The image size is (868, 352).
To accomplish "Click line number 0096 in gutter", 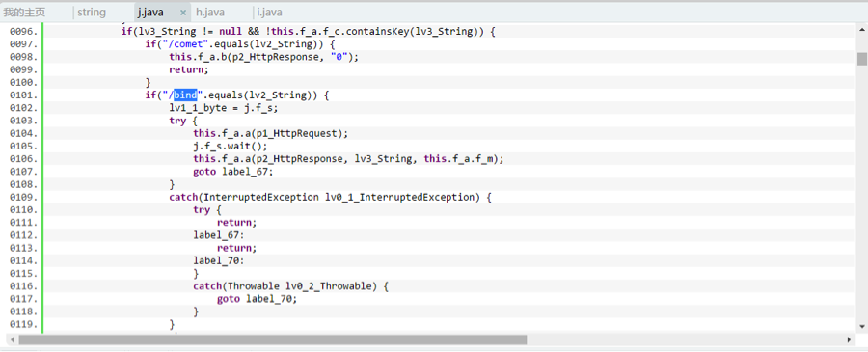I will coord(24,32).
